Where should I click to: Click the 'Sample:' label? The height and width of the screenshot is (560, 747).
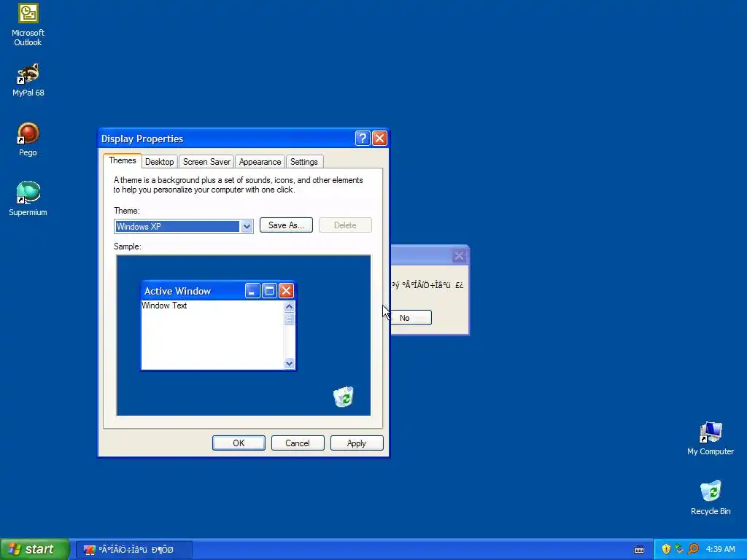tap(128, 246)
